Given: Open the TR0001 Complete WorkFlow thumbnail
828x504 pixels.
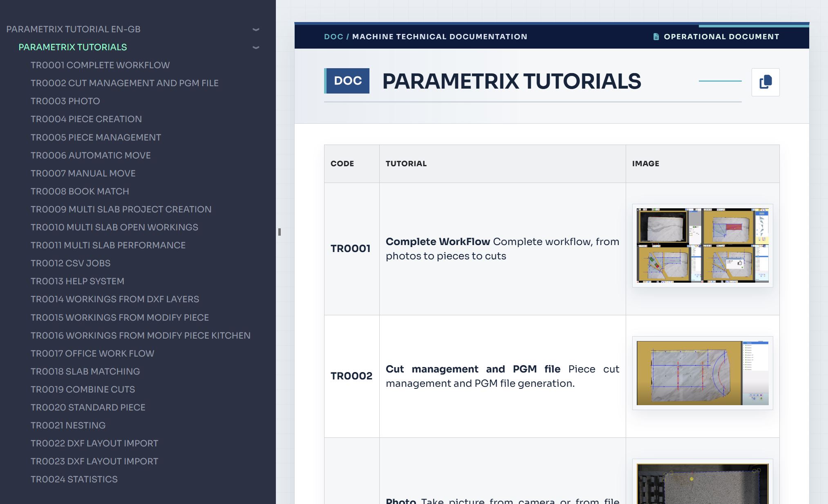Looking at the screenshot, I should pos(703,245).
